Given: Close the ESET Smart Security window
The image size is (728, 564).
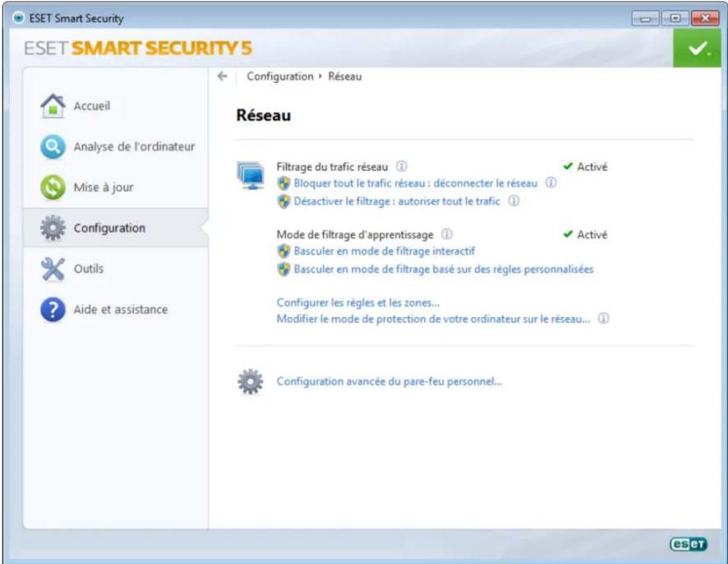Looking at the screenshot, I should (x=705, y=18).
